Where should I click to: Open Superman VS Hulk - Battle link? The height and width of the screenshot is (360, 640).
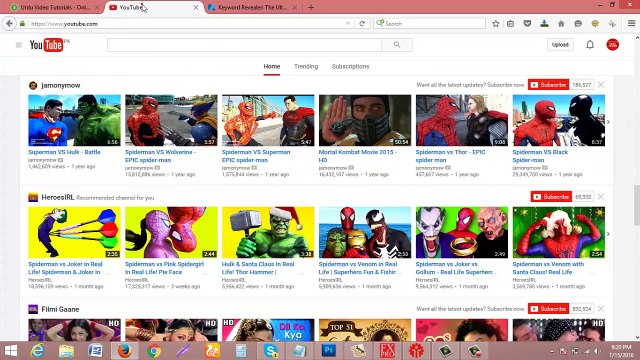click(x=64, y=152)
